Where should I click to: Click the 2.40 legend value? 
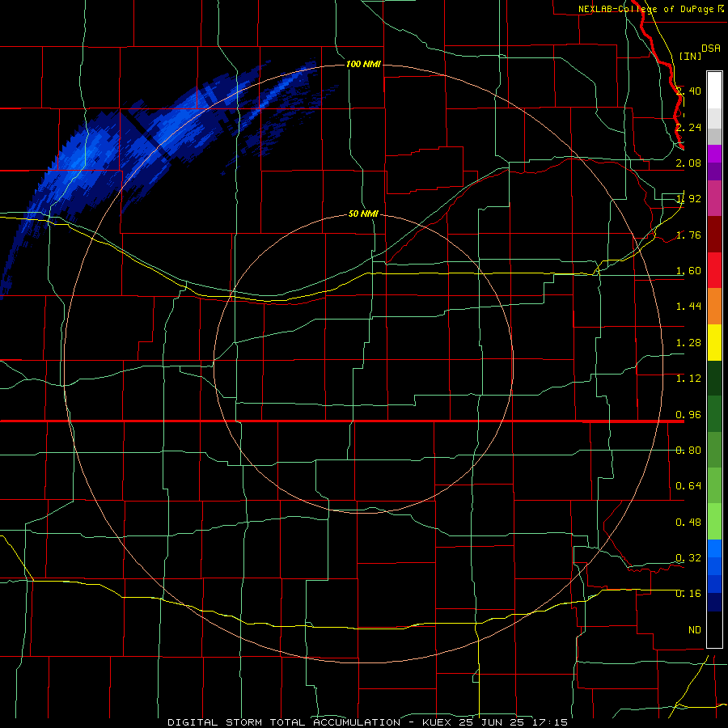[688, 91]
